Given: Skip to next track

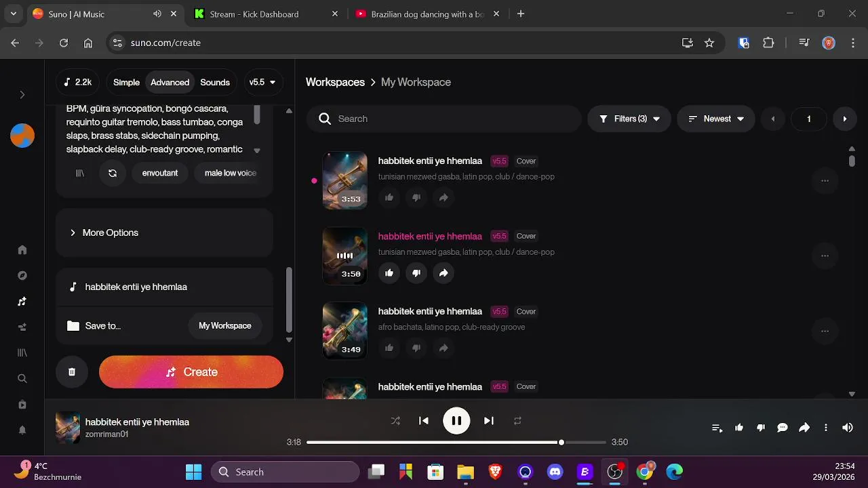Looking at the screenshot, I should coord(489,421).
